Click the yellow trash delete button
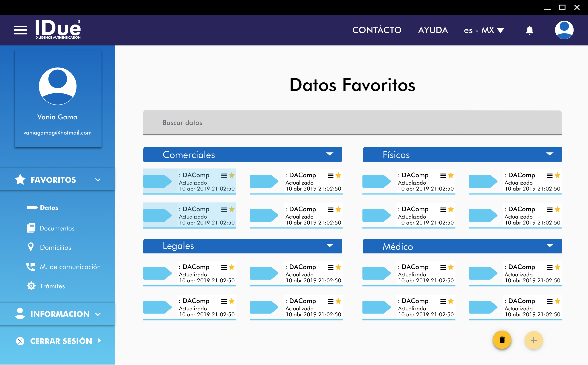The width and height of the screenshot is (588, 365). (502, 340)
